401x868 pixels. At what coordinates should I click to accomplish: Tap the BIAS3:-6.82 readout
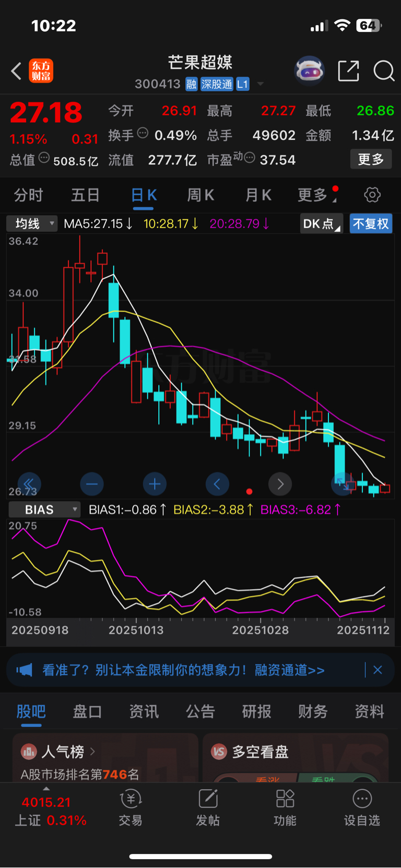(x=301, y=509)
